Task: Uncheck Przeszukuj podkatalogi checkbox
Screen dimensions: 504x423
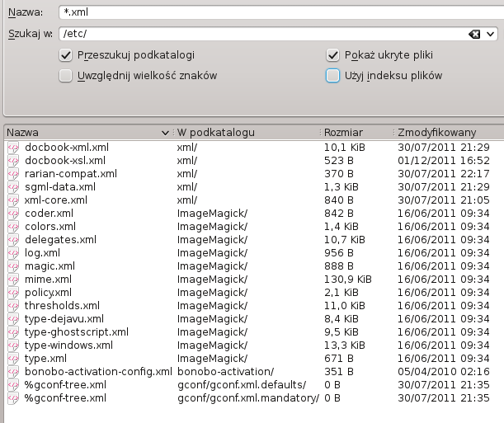Action: pos(66,55)
